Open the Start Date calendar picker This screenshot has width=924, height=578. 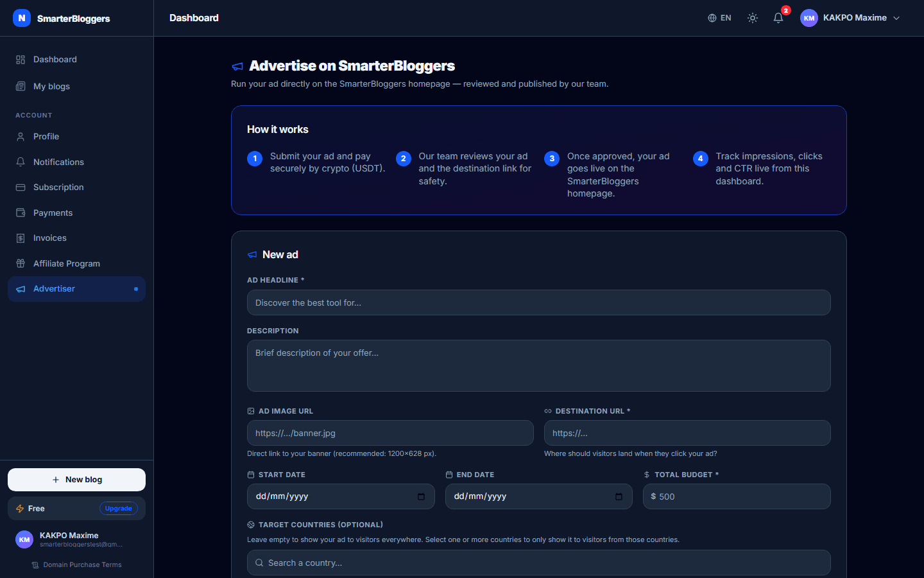click(x=421, y=496)
